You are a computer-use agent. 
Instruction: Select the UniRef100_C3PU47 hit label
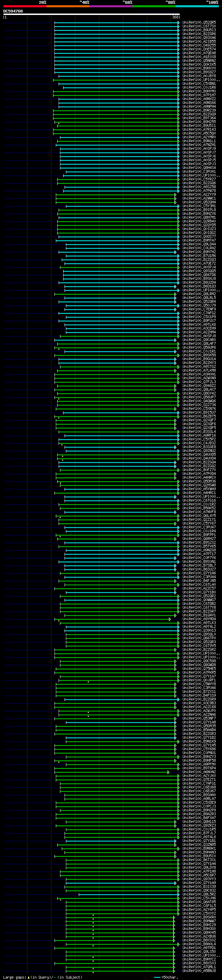click(199, 527)
